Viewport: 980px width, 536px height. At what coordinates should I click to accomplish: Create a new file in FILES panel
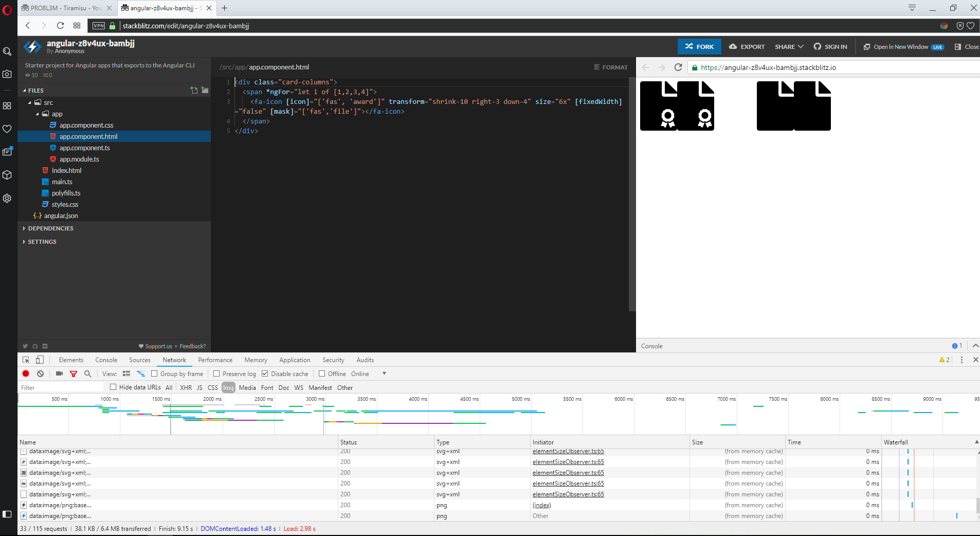(194, 90)
